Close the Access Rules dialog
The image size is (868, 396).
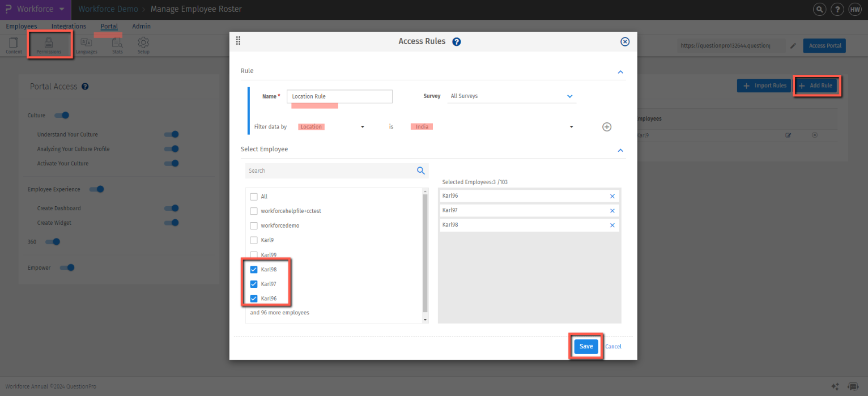(625, 41)
